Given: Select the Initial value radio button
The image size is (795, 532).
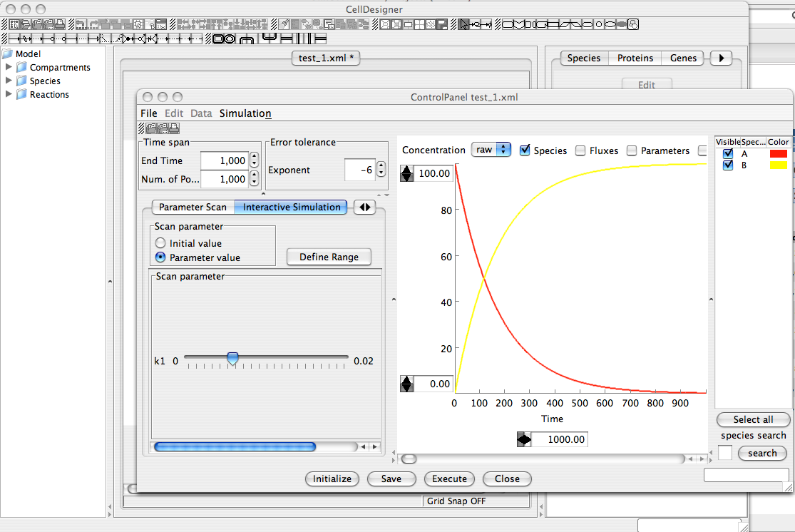Looking at the screenshot, I should click(160, 243).
